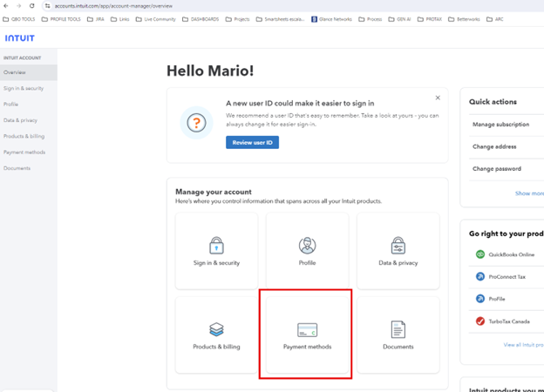This screenshot has height=392, width=544.
Task: Click the Manage your account heading
Action: [214, 192]
